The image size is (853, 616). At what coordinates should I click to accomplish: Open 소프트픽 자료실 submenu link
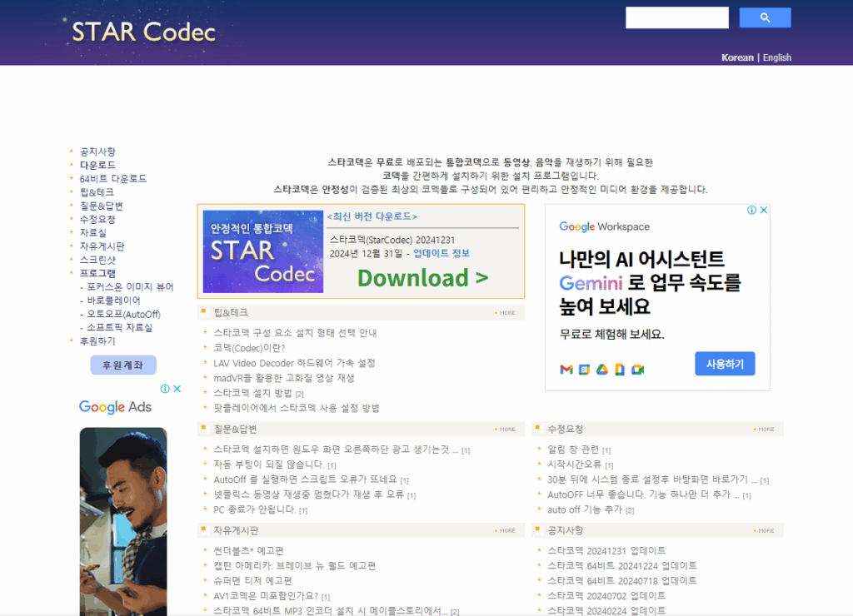point(120,327)
